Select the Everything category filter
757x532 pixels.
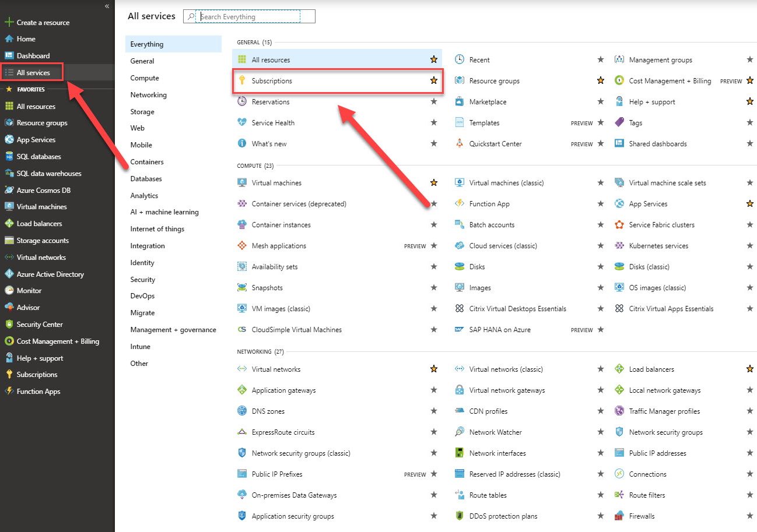click(173, 44)
